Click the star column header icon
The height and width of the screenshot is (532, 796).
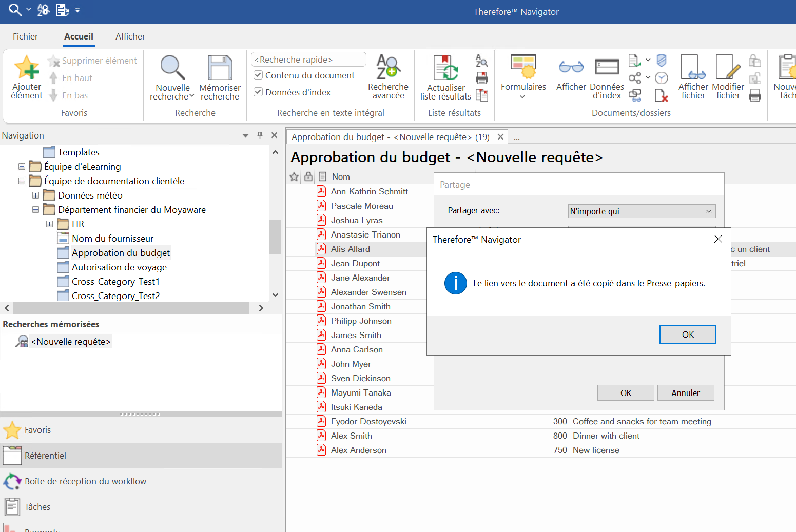pyautogui.click(x=294, y=177)
